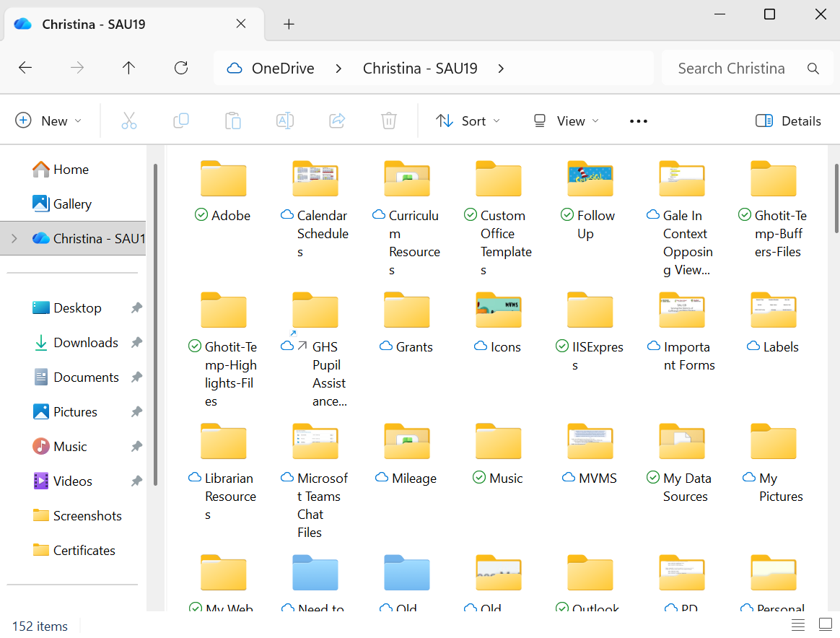Open the Sort dropdown menu
The image size is (840, 638).
pos(468,121)
